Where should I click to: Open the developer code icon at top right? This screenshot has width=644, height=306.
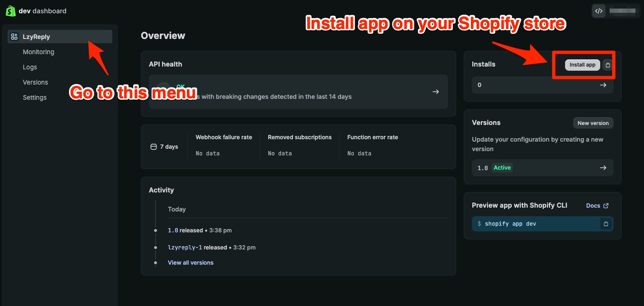point(599,10)
